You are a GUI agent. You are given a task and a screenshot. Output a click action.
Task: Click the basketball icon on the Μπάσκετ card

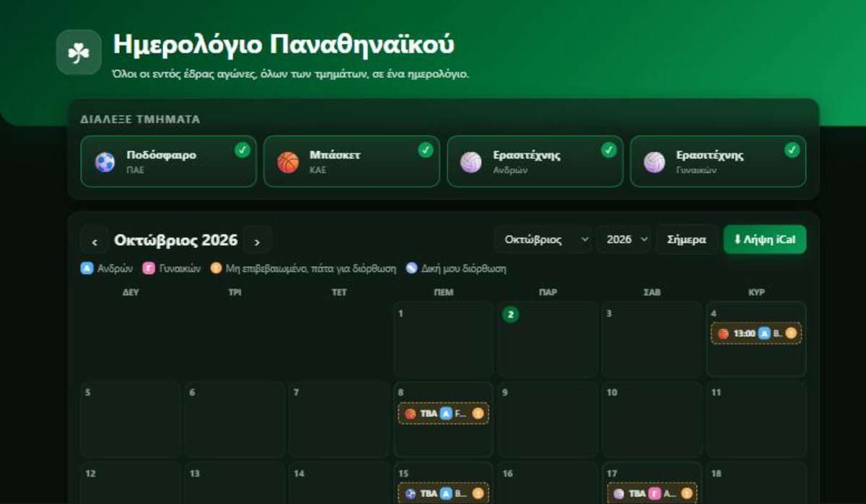coord(288,162)
